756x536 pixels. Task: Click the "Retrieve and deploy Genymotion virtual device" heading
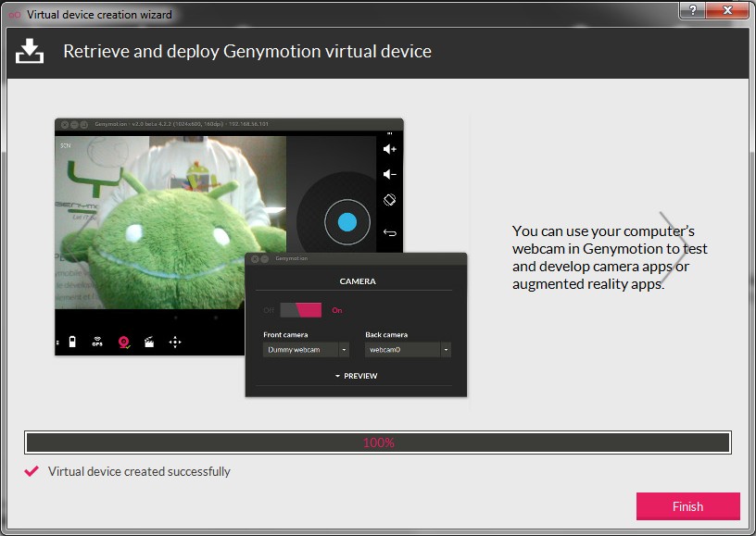(247, 52)
